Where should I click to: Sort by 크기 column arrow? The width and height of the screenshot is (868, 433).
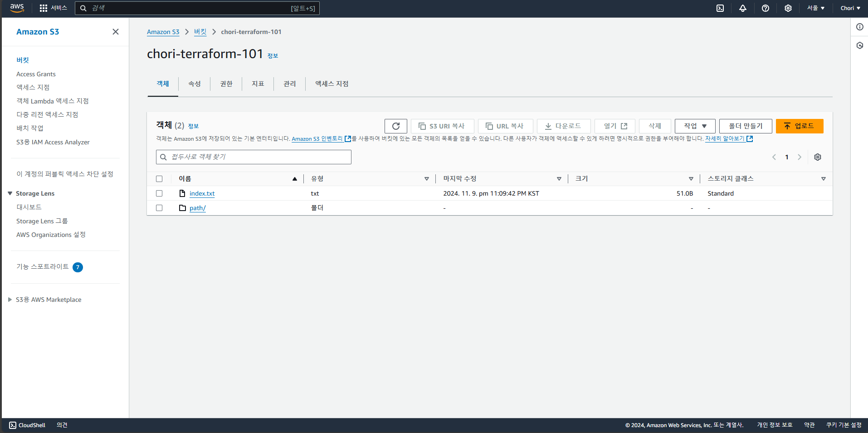point(691,179)
